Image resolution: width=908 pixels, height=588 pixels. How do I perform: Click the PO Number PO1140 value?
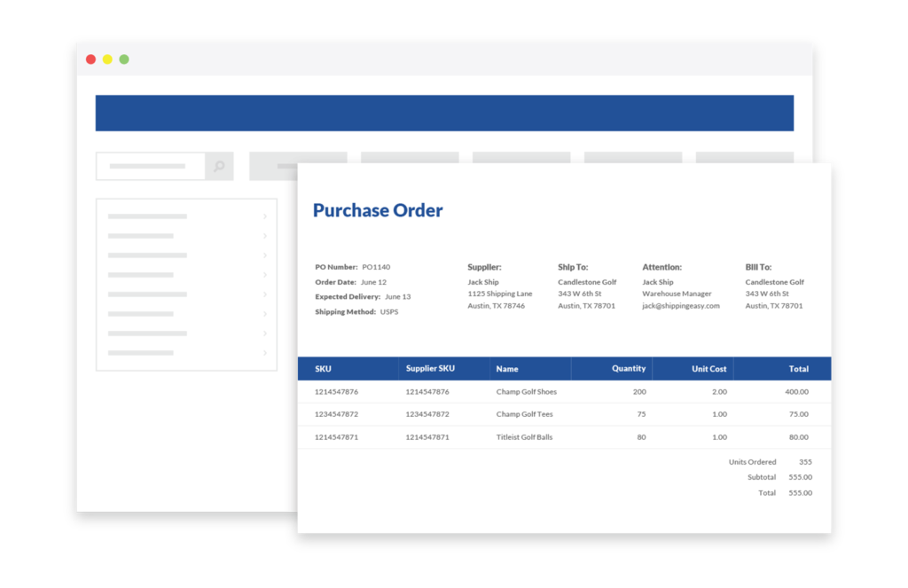point(376,266)
